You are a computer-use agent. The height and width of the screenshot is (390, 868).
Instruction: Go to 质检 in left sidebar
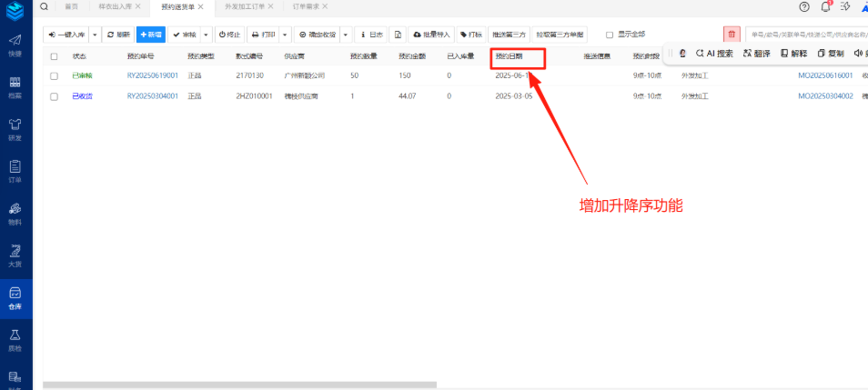pos(15,339)
